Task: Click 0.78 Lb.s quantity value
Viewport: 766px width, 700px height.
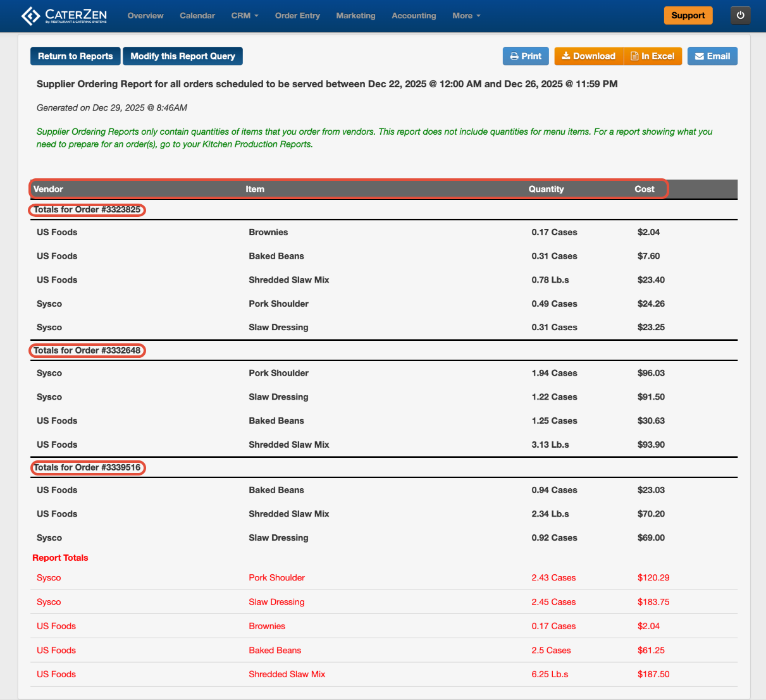Action: [550, 279]
